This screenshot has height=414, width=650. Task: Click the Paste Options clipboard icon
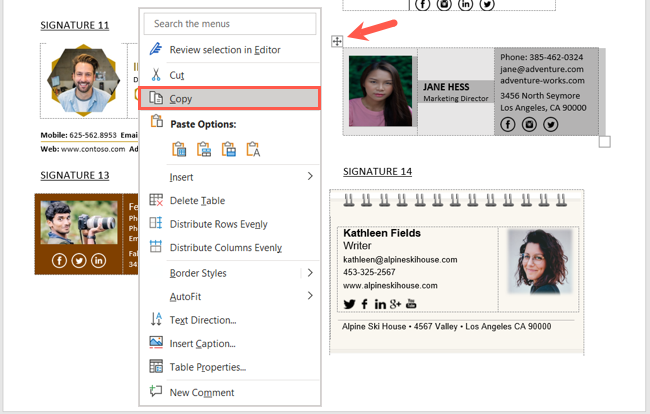[x=157, y=121]
